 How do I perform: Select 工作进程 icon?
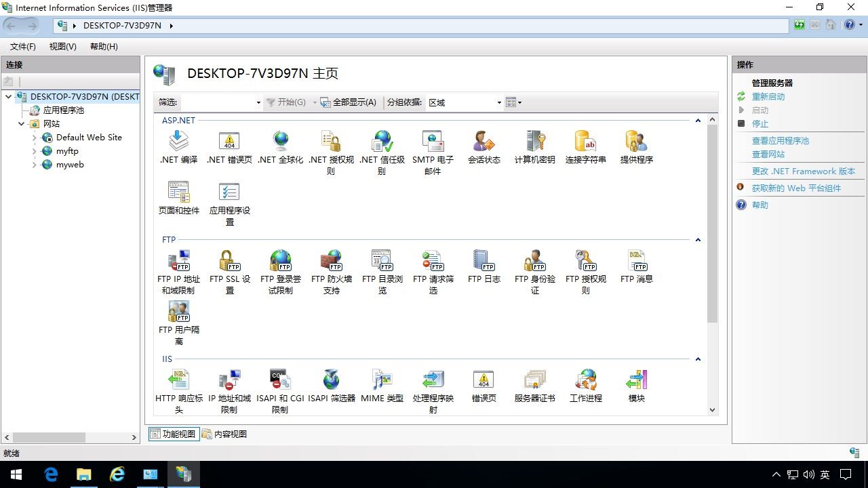[x=585, y=386]
